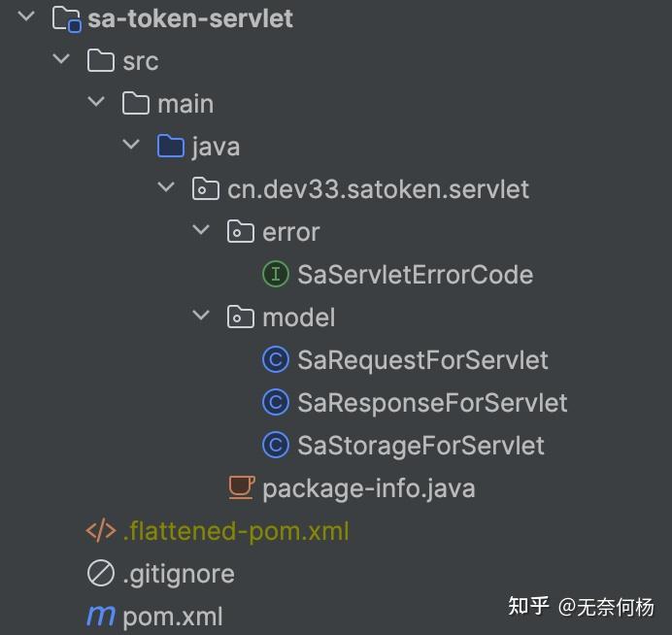The image size is (672, 635).
Task: Collapse the sa-token-servlet module node
Action: tap(26, 17)
